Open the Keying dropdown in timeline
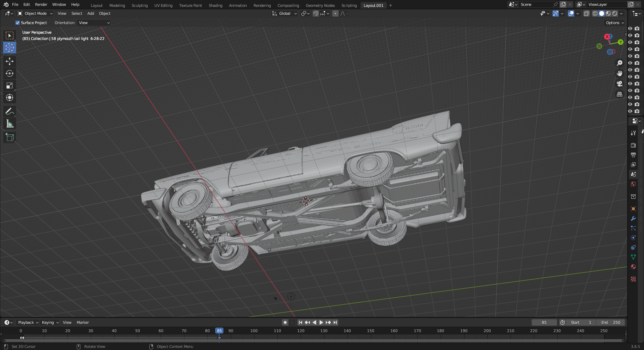 point(50,322)
